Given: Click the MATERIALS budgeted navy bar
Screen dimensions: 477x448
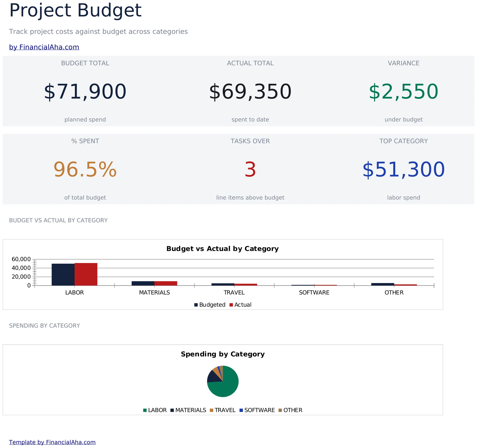Looking at the screenshot, I should (x=143, y=283).
